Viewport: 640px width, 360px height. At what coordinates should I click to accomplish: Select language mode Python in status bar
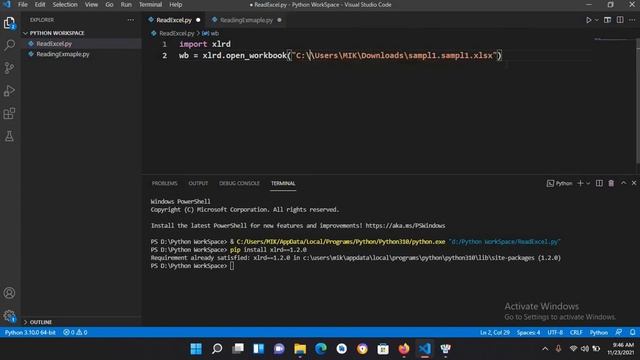click(599, 333)
